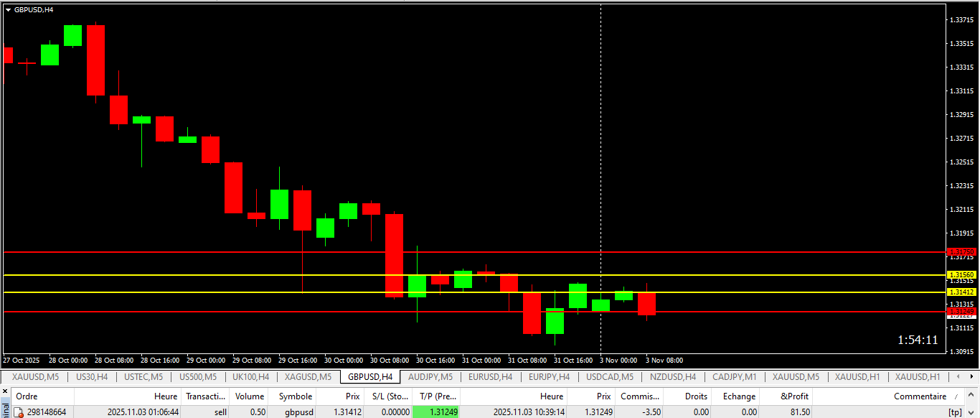Click the green 1.31249 take profit cell
Image resolution: width=980 pixels, height=418 pixels.
436,412
